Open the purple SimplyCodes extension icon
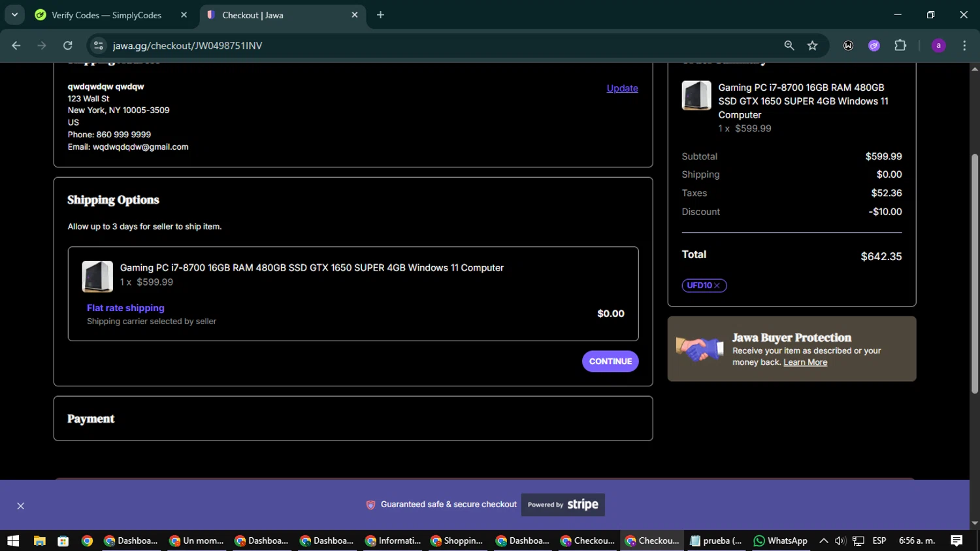This screenshot has height=551, width=980. [874, 46]
